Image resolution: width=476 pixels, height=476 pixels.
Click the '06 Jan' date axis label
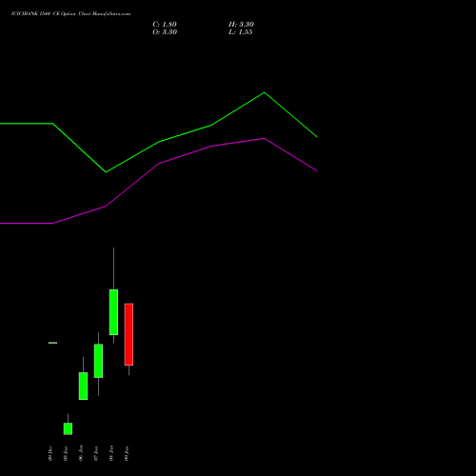click(x=81, y=453)
